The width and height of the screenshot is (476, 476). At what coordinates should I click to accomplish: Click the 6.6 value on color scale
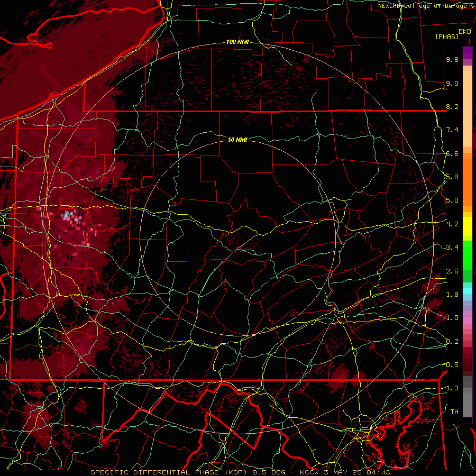pos(452,153)
